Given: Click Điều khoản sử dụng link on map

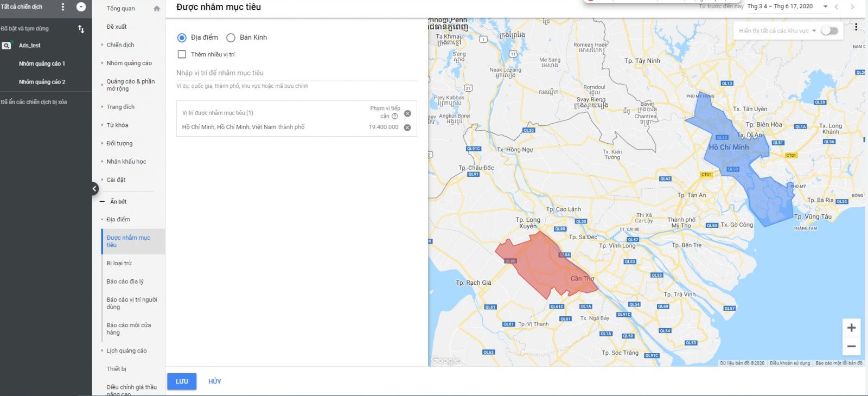Looking at the screenshot, I should [x=790, y=363].
